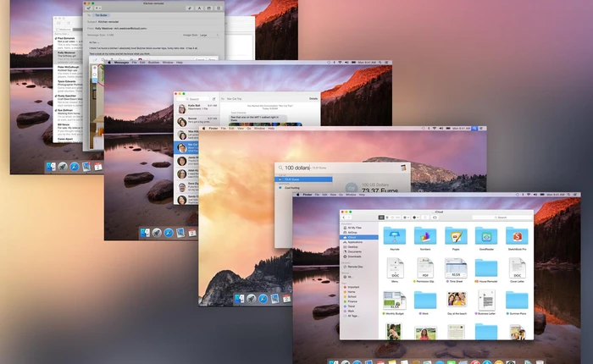
Task: Send the Kitchen remodel email
Action: coord(89,8)
